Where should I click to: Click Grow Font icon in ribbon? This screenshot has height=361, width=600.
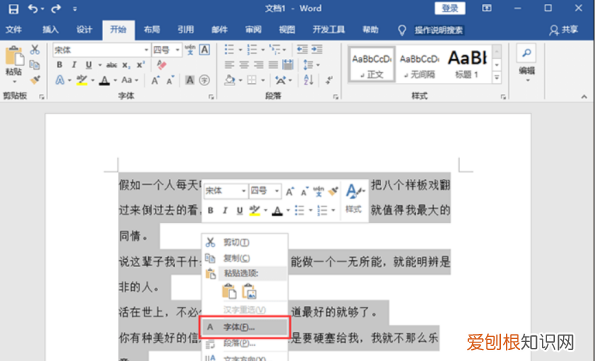coord(155,80)
